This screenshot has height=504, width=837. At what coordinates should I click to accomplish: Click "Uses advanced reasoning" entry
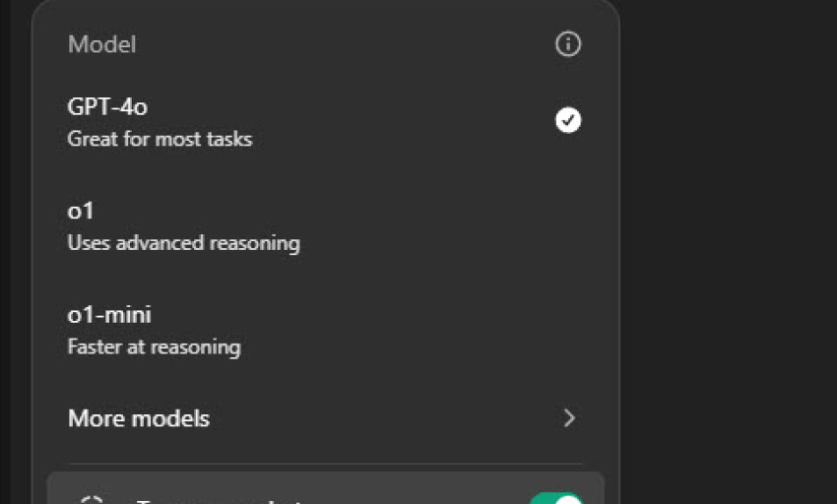coord(183,243)
